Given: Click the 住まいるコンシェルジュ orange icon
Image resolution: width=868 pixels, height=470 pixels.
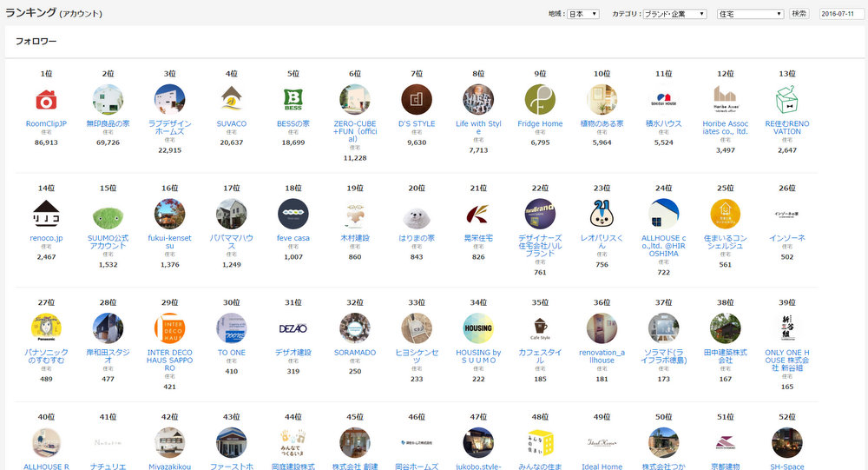Looking at the screenshot, I should pos(725,214).
